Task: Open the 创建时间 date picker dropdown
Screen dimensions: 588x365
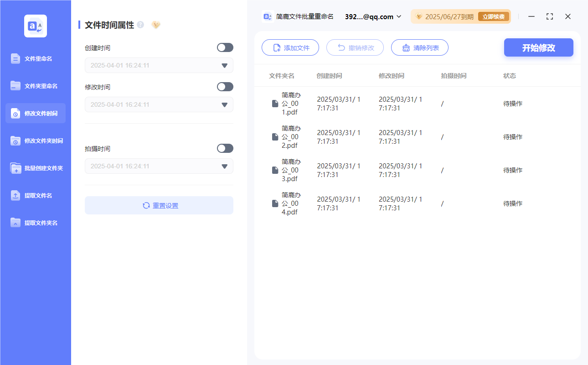Action: coord(224,65)
